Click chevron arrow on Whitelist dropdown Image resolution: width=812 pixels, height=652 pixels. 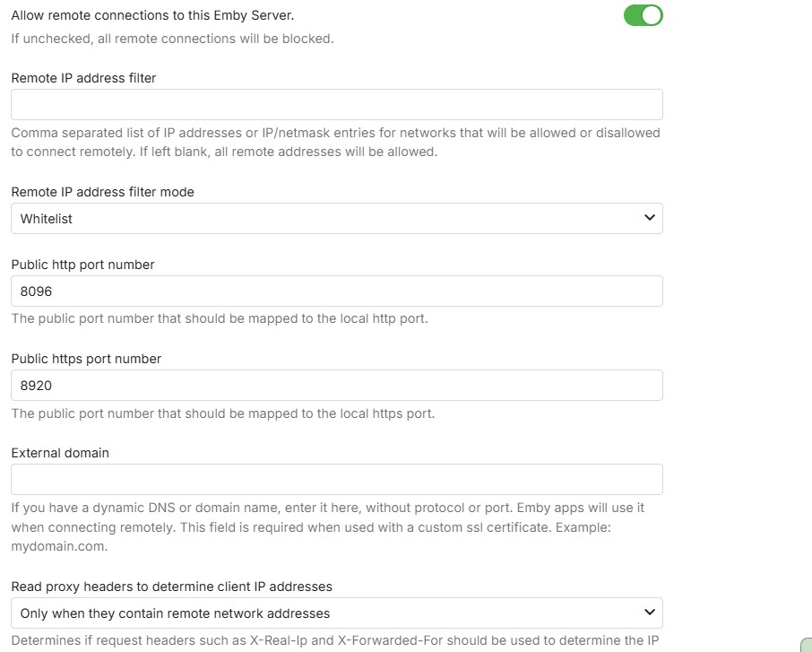pos(650,218)
